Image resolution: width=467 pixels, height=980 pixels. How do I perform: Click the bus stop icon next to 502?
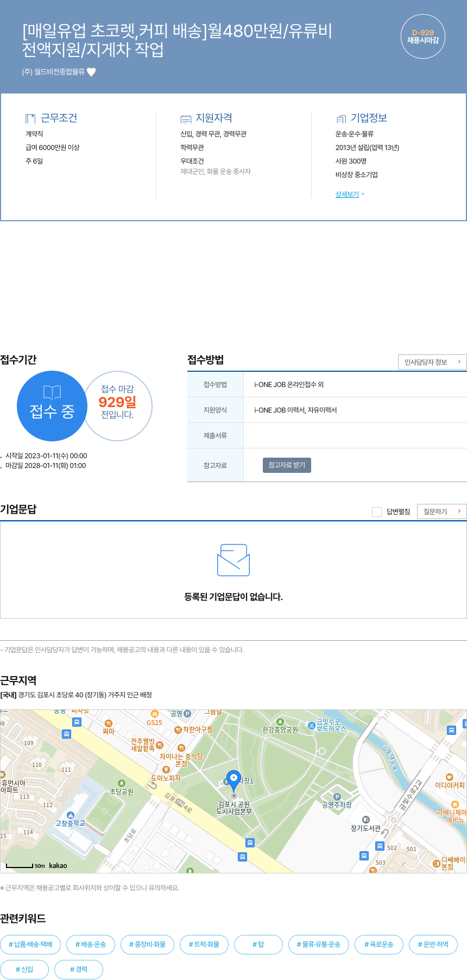point(380,846)
